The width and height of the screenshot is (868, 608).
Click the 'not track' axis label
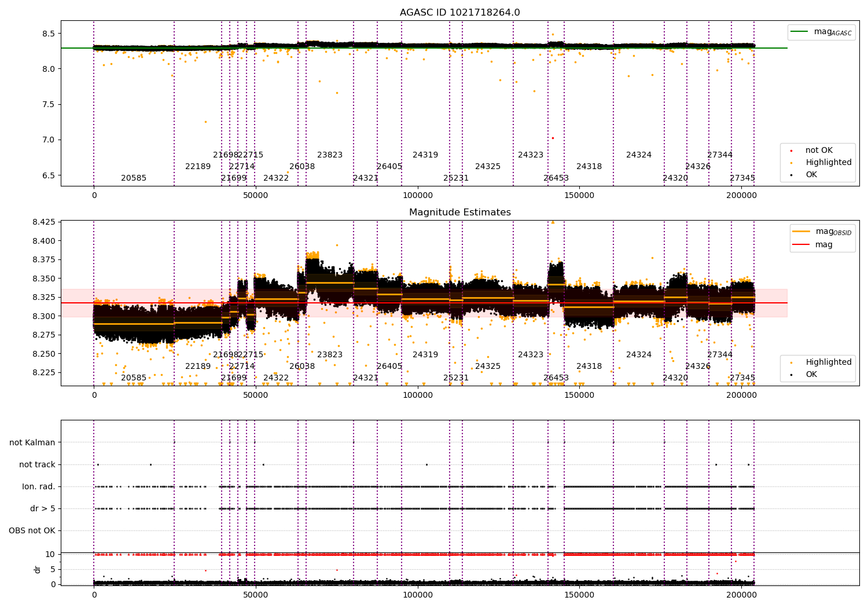click(x=37, y=464)
